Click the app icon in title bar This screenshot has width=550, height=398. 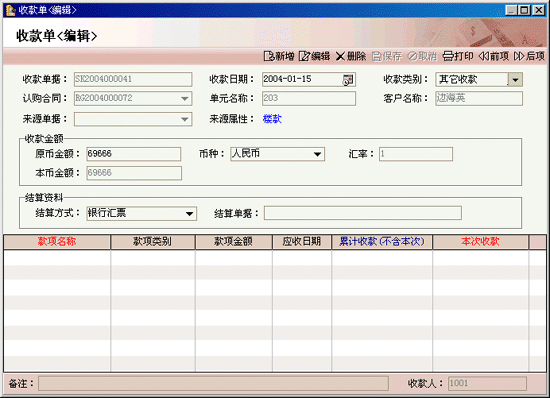[11, 10]
